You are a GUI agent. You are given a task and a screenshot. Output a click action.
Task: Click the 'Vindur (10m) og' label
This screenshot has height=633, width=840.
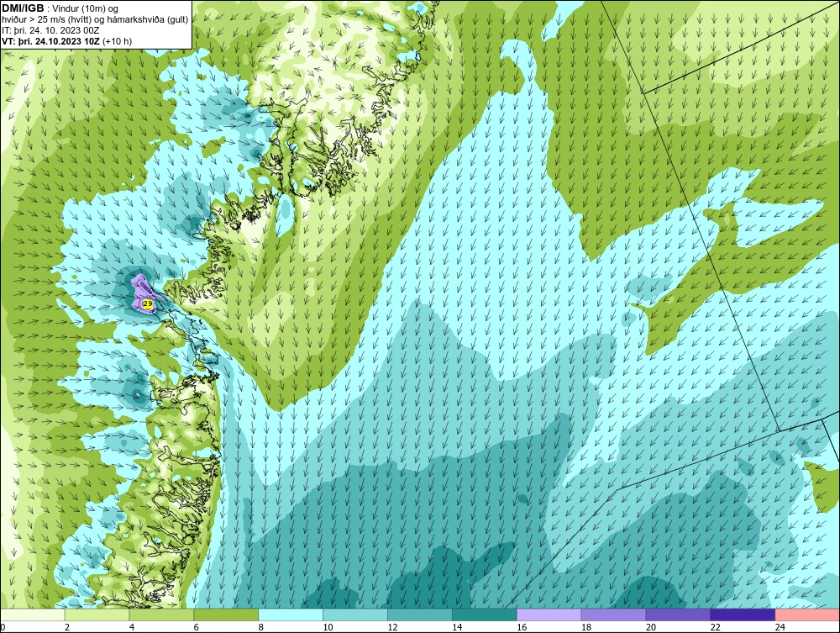point(87,9)
